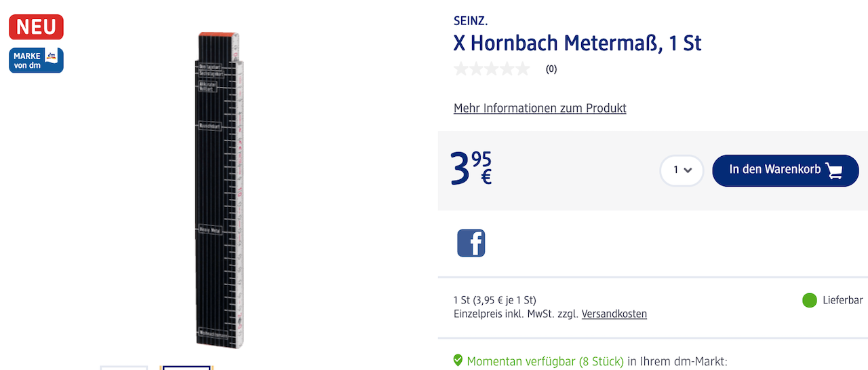Click the Marke von dm badge

point(36,60)
